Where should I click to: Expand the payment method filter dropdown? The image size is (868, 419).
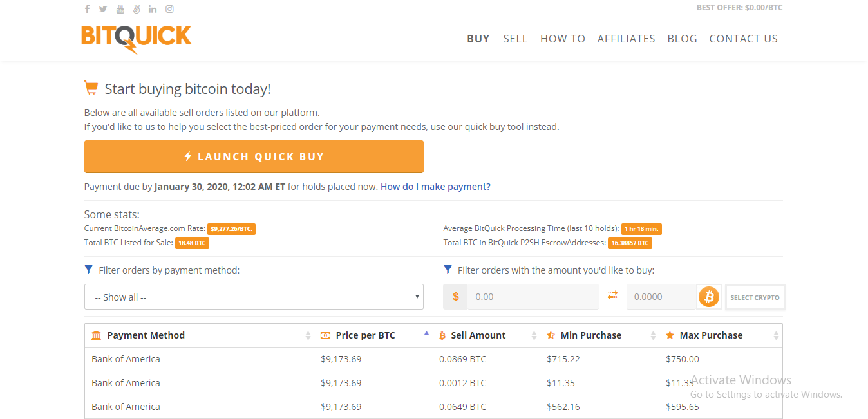click(254, 297)
